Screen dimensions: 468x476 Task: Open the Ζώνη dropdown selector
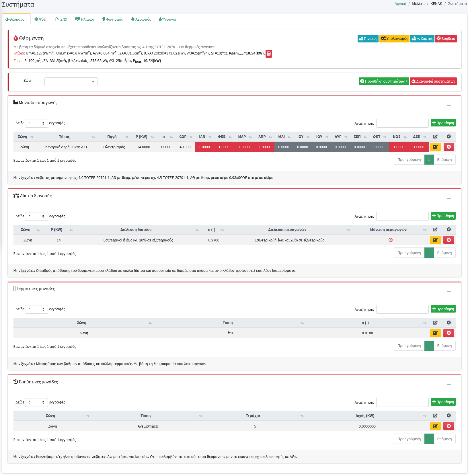point(71,82)
